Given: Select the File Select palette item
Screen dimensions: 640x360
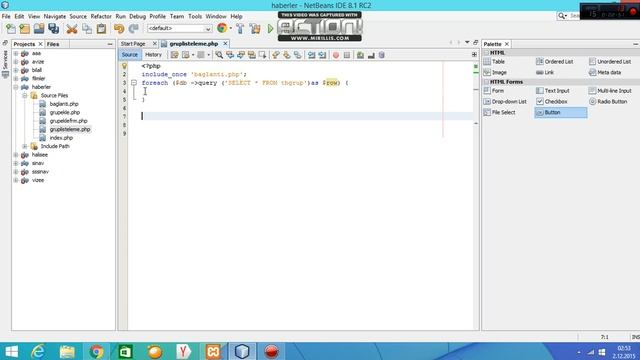Looking at the screenshot, I should pyautogui.click(x=500, y=113).
